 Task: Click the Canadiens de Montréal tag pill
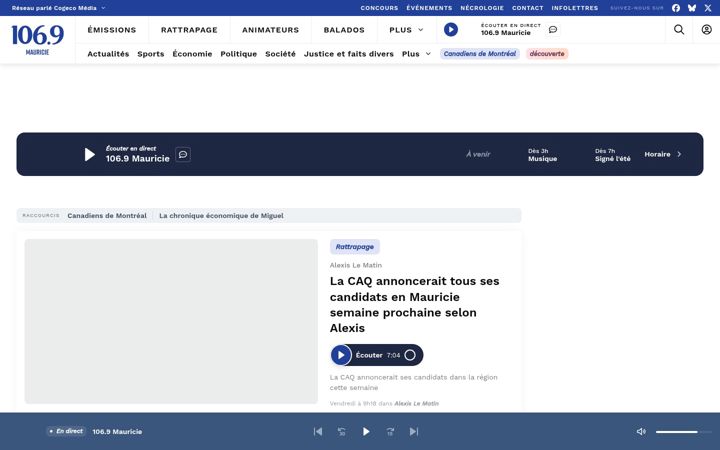[x=480, y=54]
